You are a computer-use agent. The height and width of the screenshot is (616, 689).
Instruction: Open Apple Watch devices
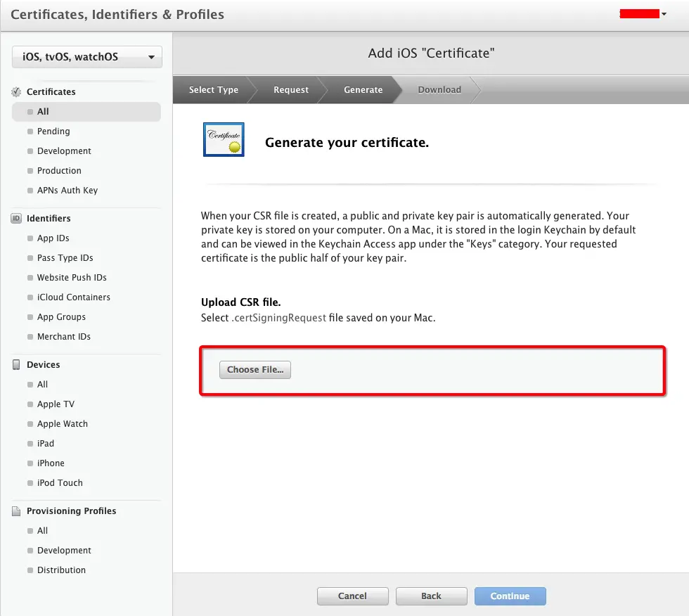tap(63, 424)
